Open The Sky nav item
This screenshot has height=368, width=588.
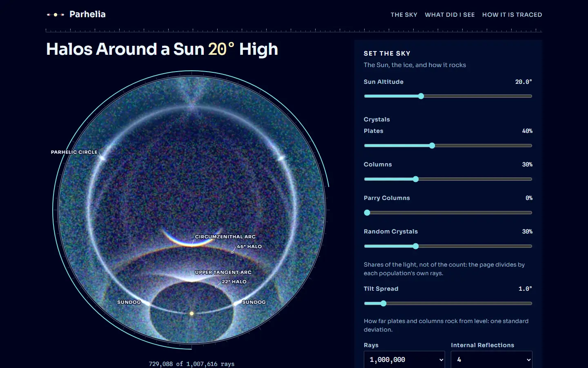coord(404,15)
